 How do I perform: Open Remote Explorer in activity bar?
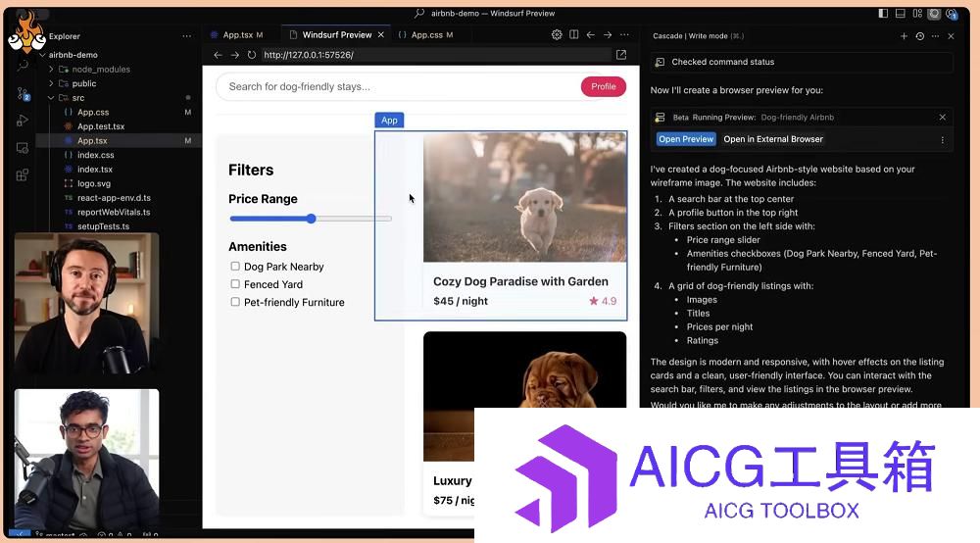pyautogui.click(x=23, y=148)
